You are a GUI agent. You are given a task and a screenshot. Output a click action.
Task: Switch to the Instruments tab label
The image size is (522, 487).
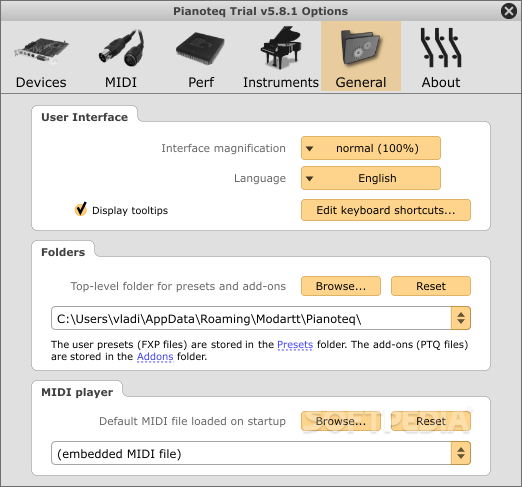pos(281,82)
